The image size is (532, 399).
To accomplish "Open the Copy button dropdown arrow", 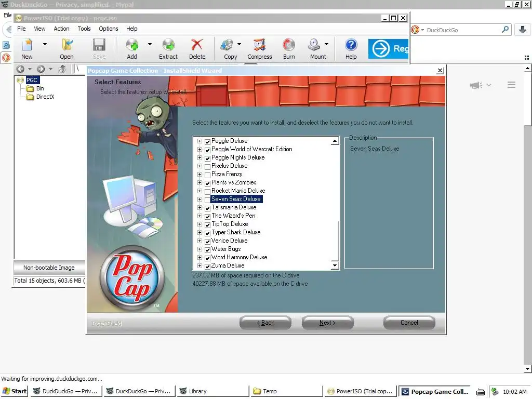I will 239,44.
